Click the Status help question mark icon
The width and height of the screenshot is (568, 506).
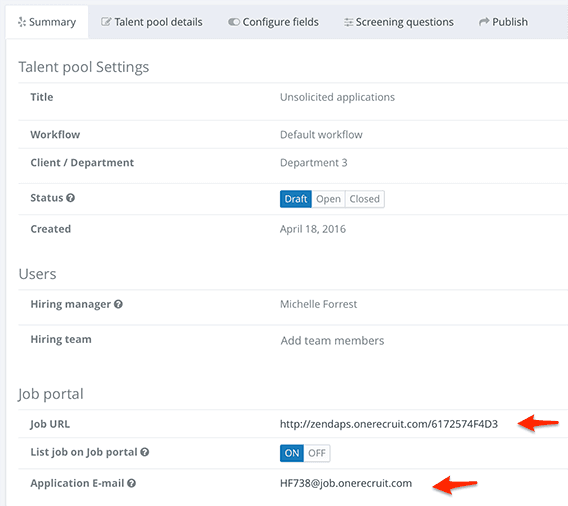71,198
